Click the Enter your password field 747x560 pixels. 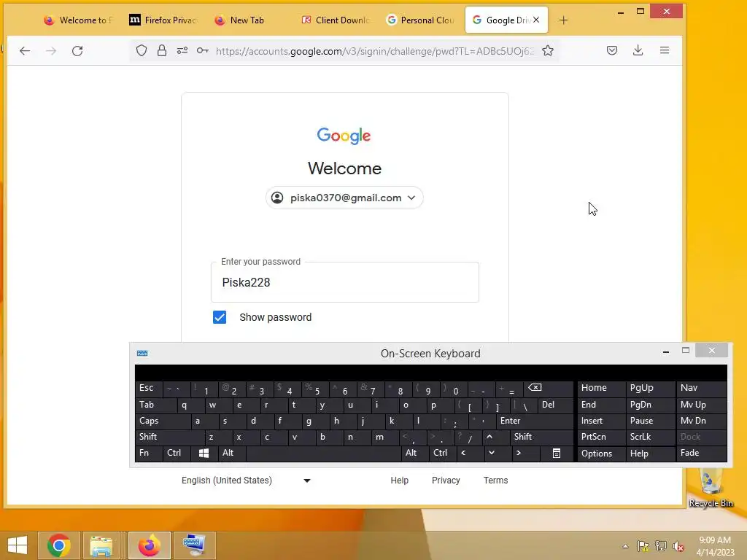(x=345, y=282)
